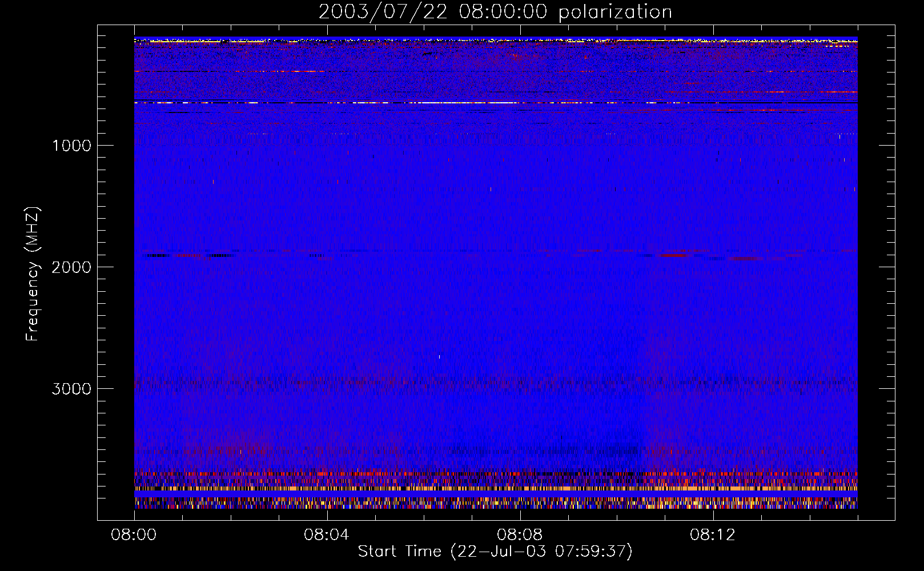Click the 3000 frequency tick label

[71, 389]
